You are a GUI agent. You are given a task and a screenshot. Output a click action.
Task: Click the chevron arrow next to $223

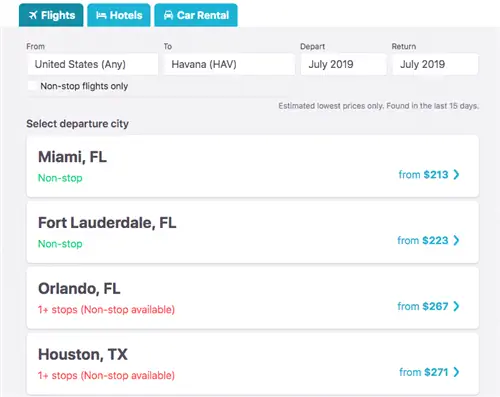456,240
